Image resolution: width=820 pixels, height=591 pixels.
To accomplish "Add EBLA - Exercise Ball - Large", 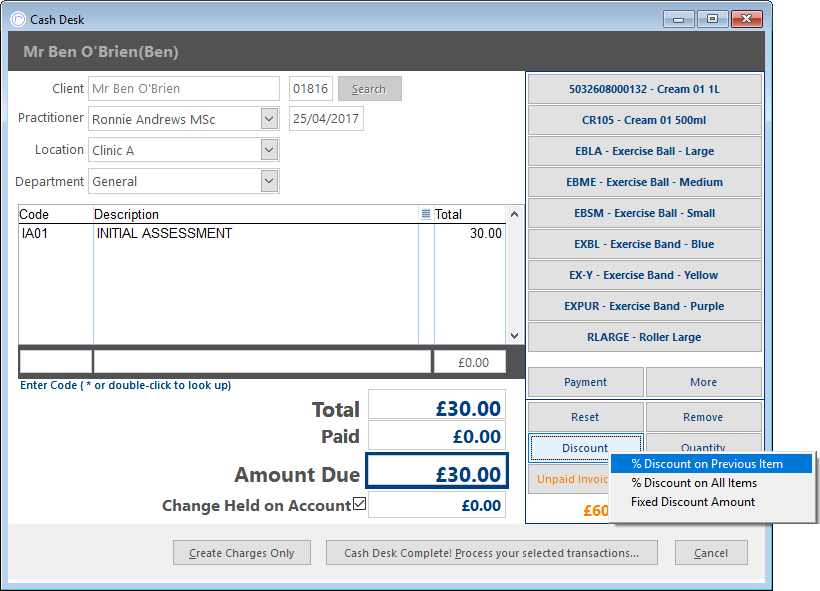I will [x=644, y=151].
